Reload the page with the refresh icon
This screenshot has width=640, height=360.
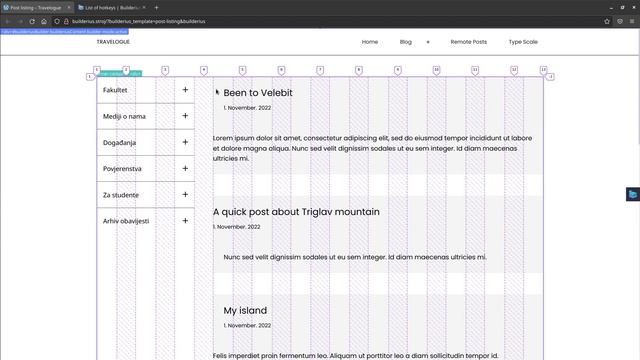coord(32,21)
